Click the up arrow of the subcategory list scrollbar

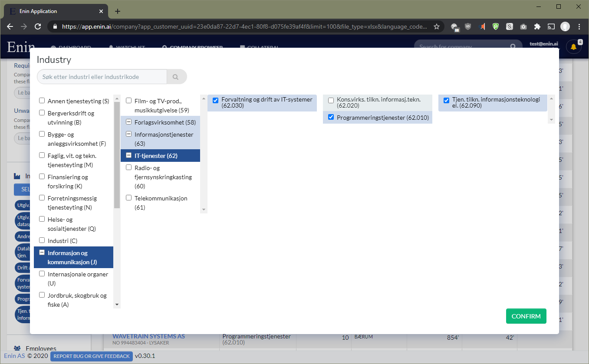click(204, 98)
